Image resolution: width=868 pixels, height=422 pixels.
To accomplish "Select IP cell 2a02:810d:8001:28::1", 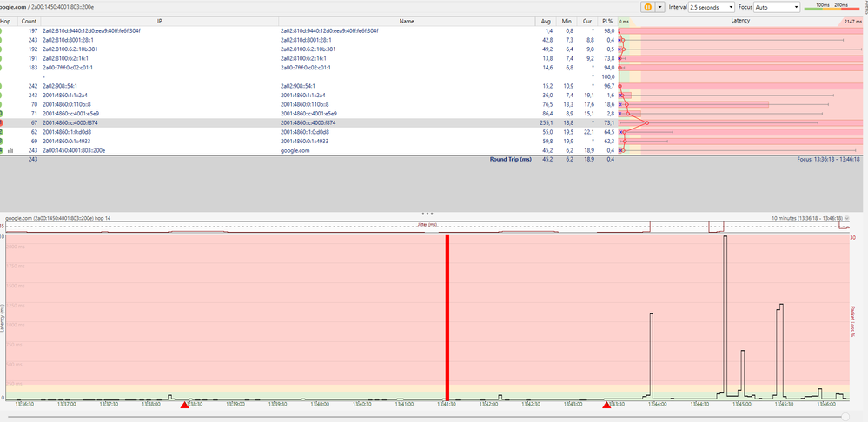I will click(68, 40).
